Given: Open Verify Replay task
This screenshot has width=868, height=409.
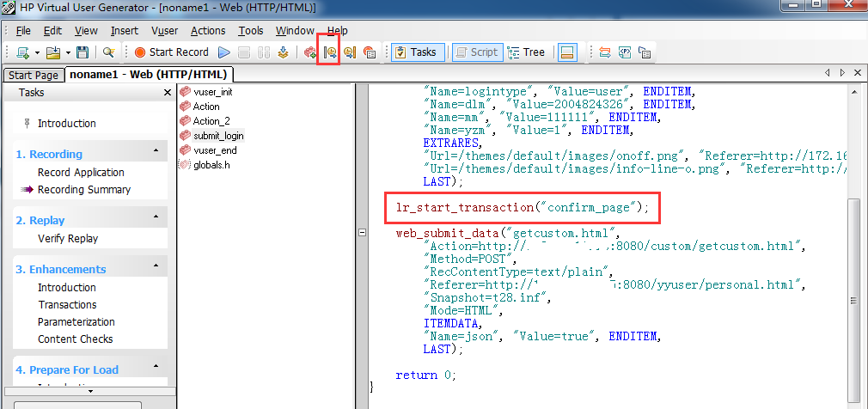Looking at the screenshot, I should point(68,239).
